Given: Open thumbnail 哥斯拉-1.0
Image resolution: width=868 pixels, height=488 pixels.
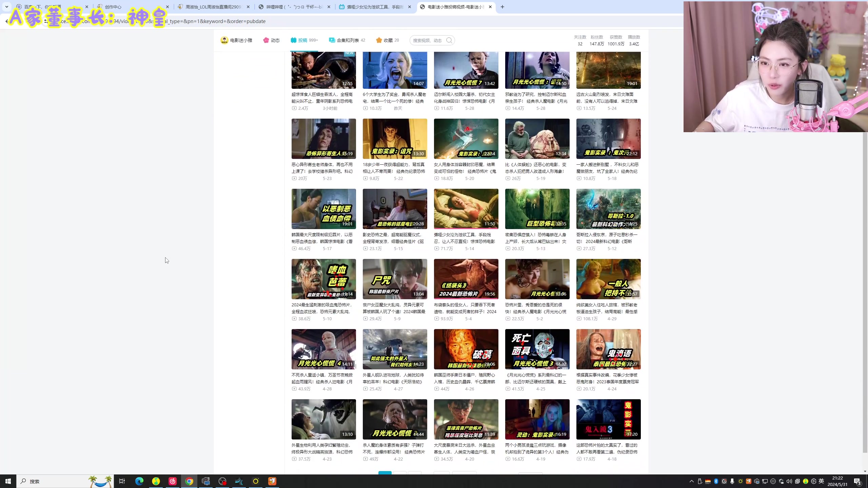Looking at the screenshot, I should click(x=608, y=209).
